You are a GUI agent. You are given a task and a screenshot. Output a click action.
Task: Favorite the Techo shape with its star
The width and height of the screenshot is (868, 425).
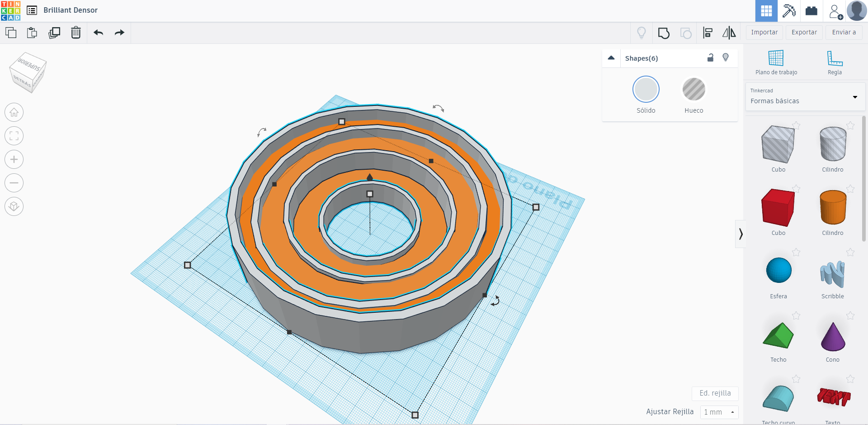(x=796, y=315)
